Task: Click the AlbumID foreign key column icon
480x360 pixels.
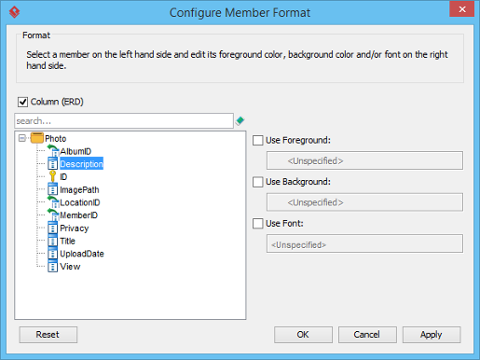Action: tap(53, 151)
